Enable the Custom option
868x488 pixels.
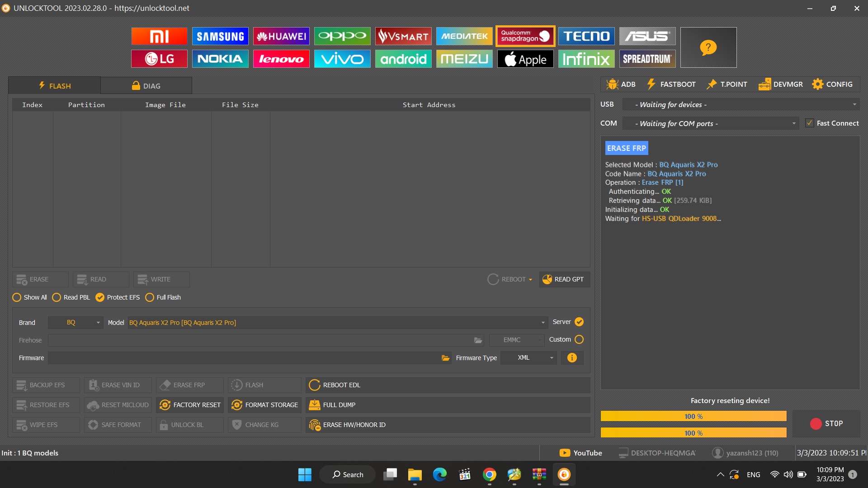click(x=579, y=339)
